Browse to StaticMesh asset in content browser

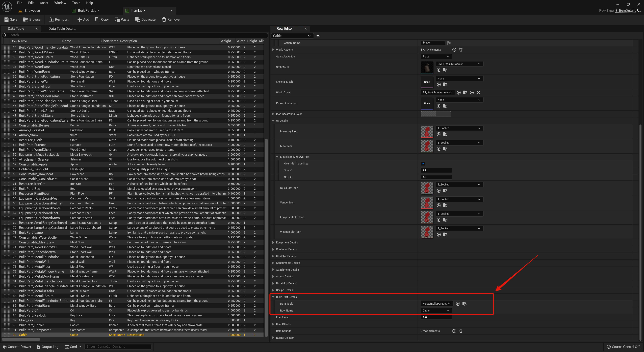tap(445, 70)
